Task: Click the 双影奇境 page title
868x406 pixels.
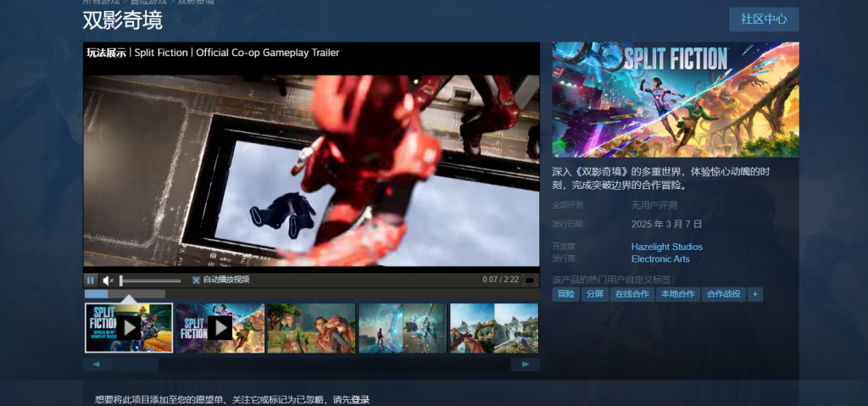Action: 122,20
